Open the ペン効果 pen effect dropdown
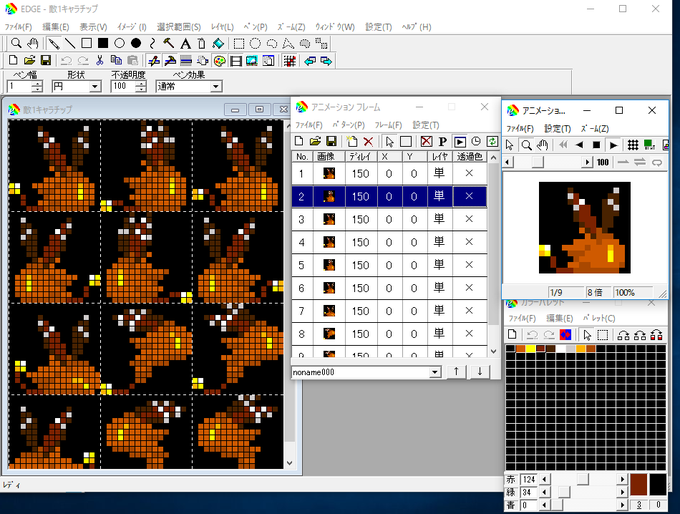 coord(216,86)
